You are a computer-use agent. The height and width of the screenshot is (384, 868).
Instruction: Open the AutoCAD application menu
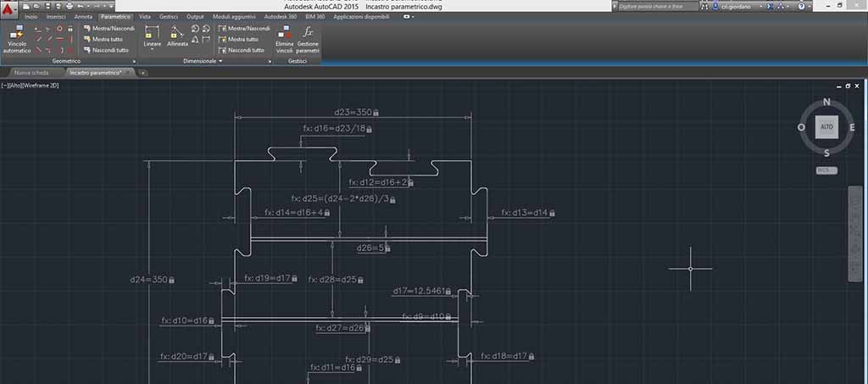click(x=8, y=9)
